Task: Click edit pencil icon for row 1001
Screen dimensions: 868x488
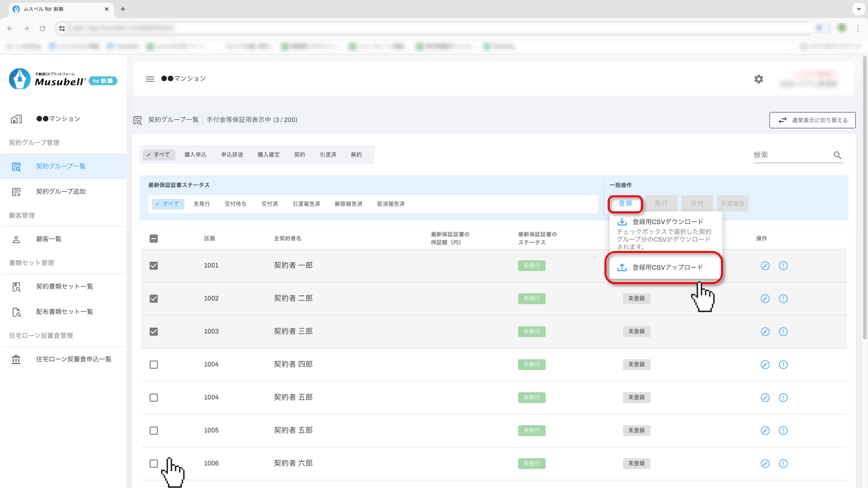Action: point(765,266)
